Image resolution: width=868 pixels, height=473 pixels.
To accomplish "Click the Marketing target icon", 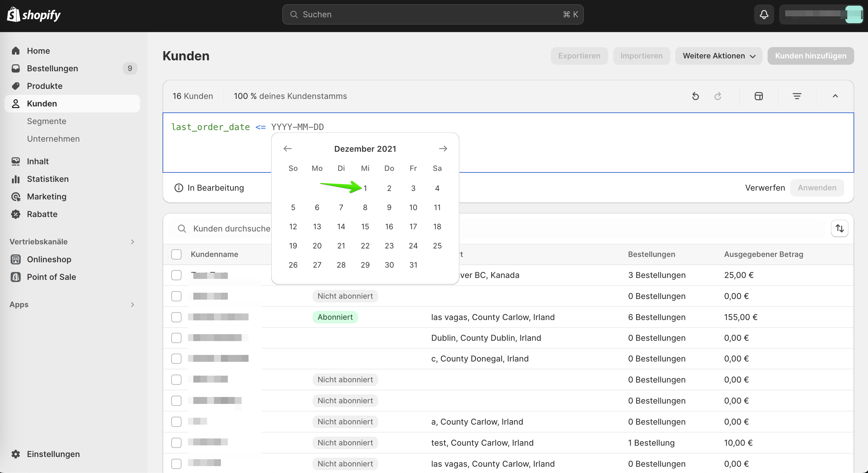I will (x=15, y=197).
